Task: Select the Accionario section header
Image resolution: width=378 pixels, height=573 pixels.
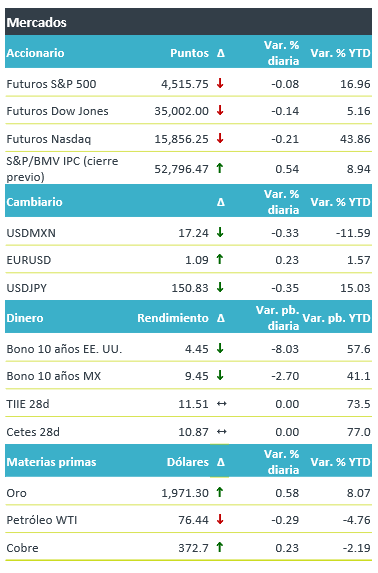Action: [x=35, y=53]
